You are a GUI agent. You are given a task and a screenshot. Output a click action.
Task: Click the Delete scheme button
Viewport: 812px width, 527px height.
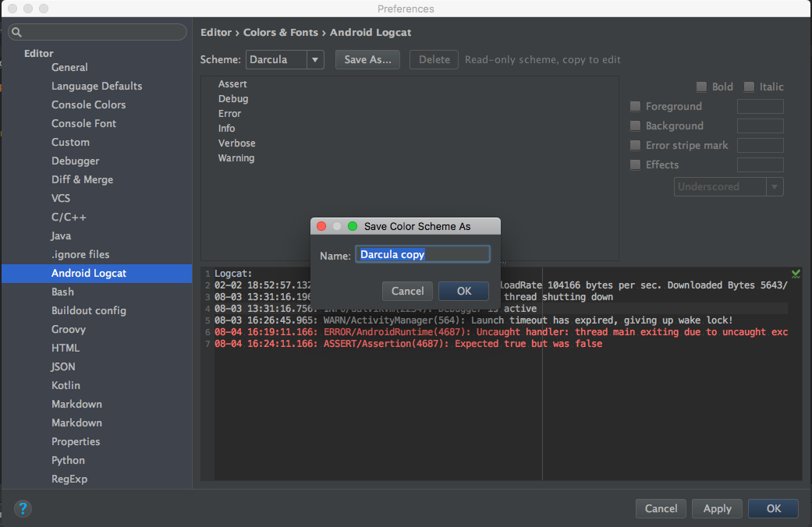[x=434, y=59]
